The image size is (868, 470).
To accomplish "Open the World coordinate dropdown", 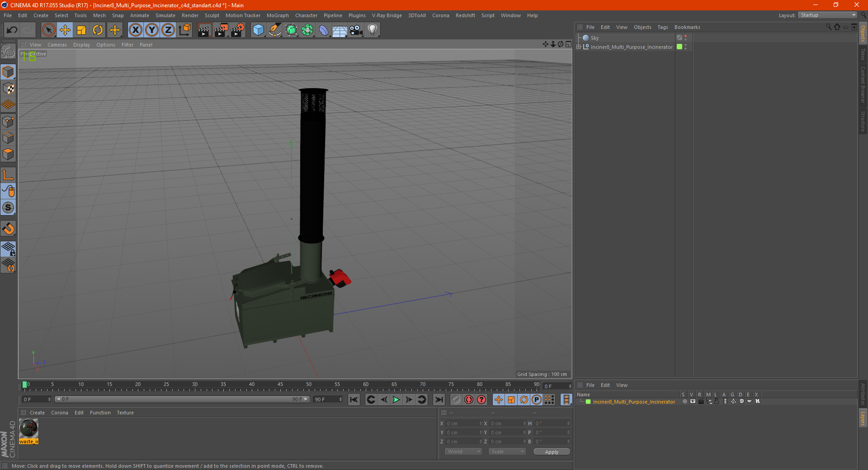I will 463,451.
